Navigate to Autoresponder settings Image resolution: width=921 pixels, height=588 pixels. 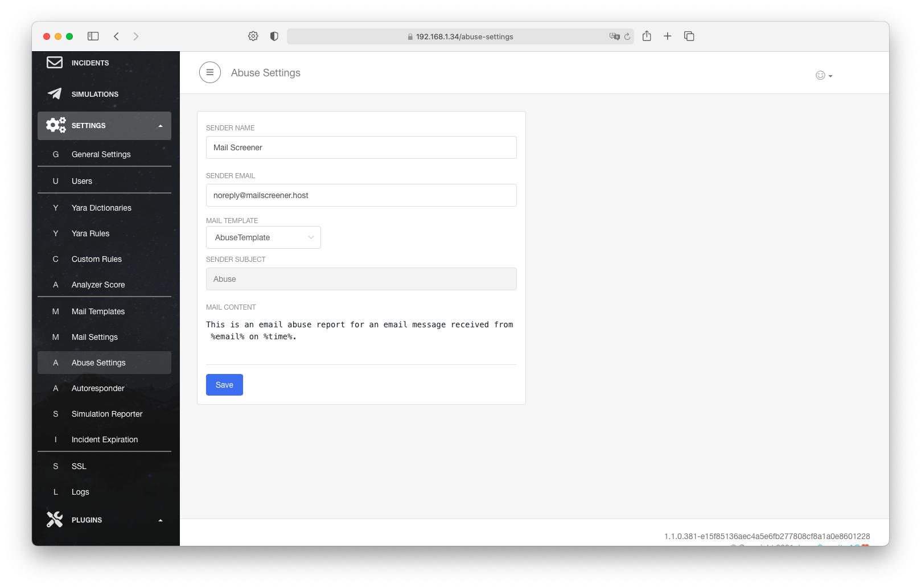point(98,388)
